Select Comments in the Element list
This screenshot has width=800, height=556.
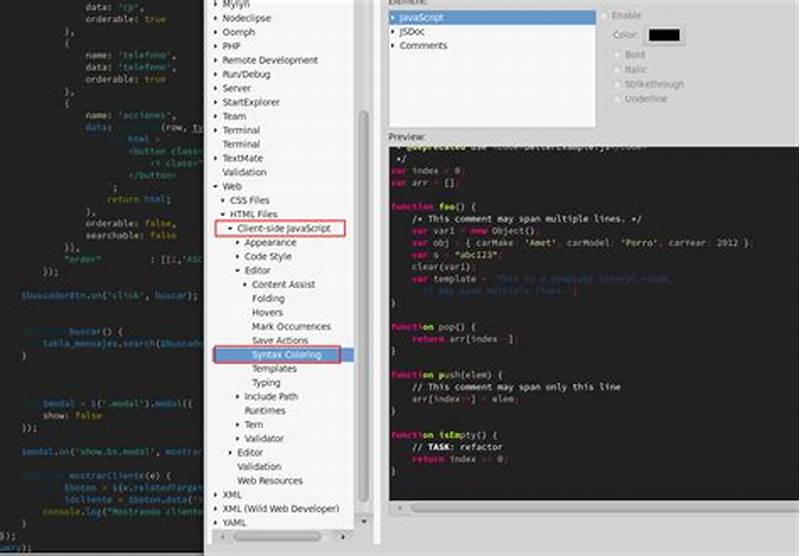pyautogui.click(x=423, y=45)
